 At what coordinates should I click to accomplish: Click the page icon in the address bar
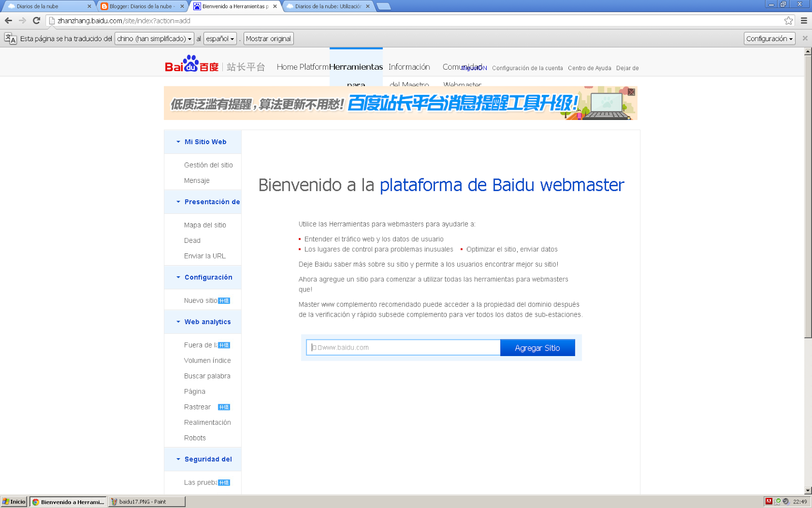pos(52,21)
